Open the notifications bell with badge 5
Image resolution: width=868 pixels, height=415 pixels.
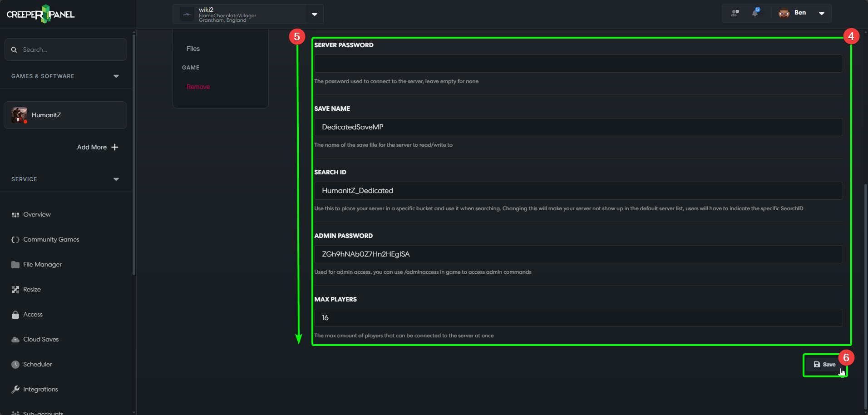(x=755, y=13)
